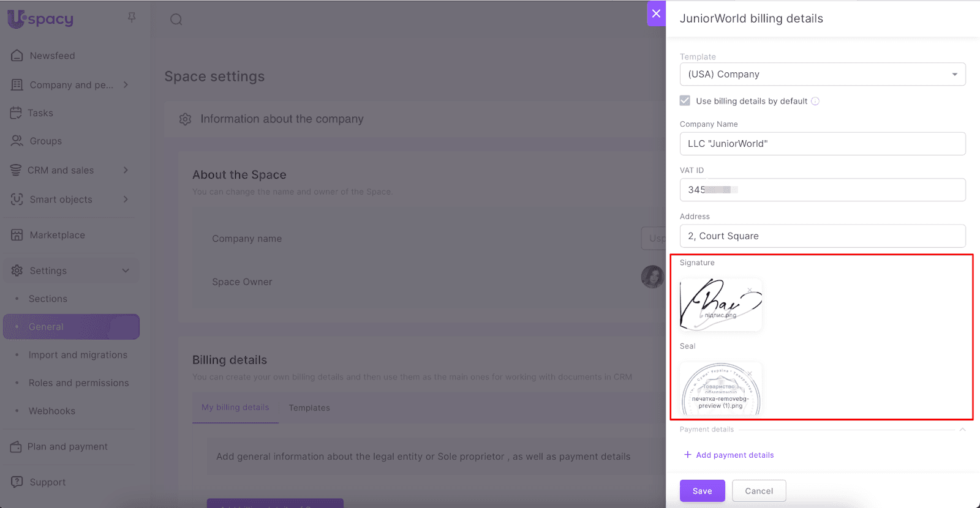
Task: Open the Marketplace section
Action: [57, 235]
